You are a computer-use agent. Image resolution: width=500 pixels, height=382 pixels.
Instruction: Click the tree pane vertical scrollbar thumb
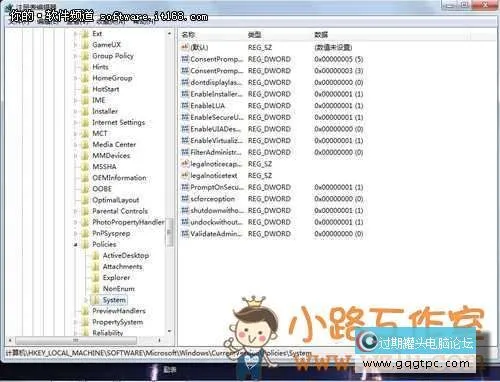tap(169, 233)
